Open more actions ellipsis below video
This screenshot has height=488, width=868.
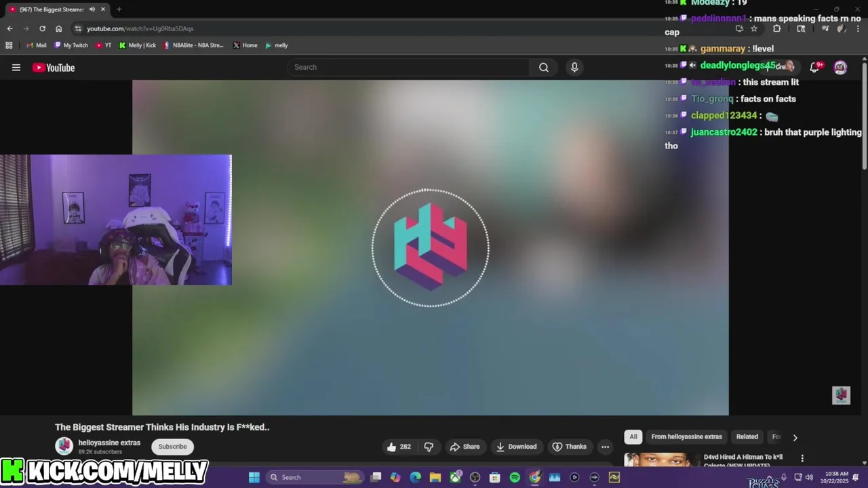coord(605,447)
